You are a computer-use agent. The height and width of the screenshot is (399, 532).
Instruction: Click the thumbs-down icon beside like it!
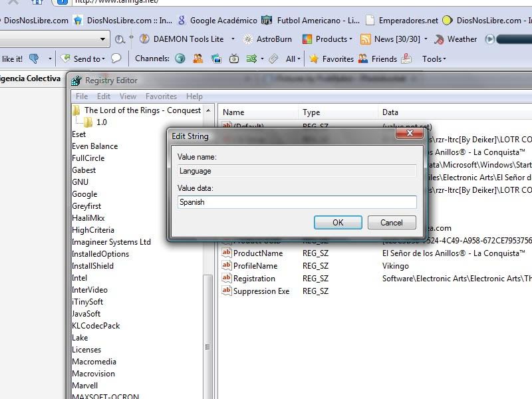pyautogui.click(x=34, y=59)
